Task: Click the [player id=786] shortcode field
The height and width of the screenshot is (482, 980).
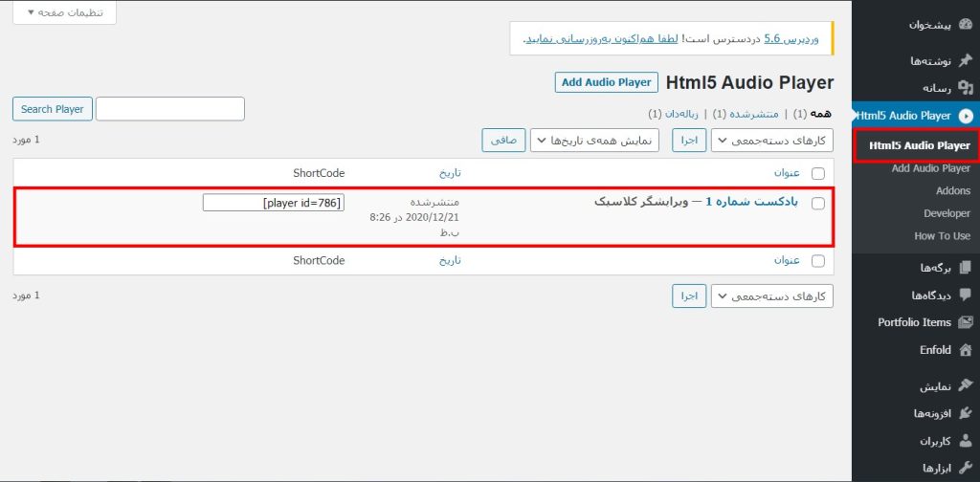Action: 274,203
